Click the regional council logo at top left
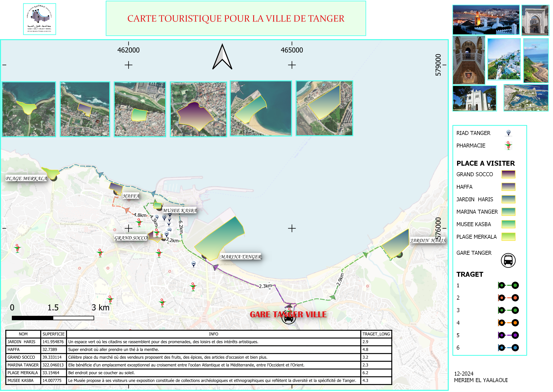 (40, 19)
